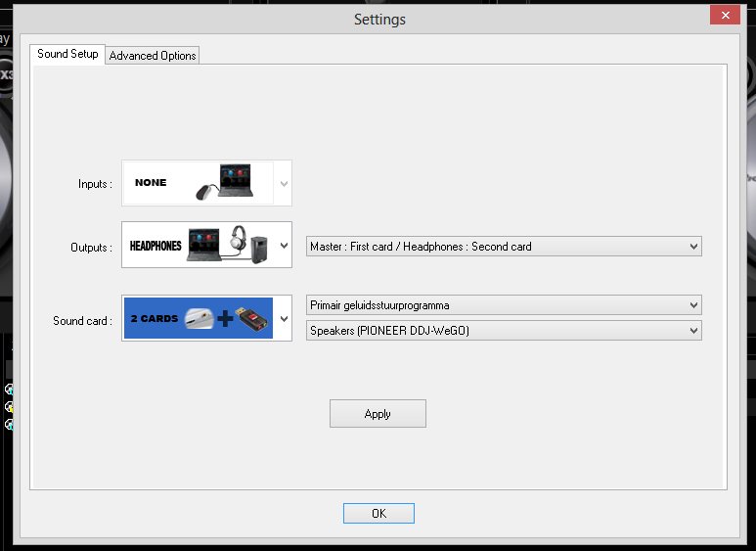756x551 pixels.
Task: Expand the Sound card selector dropdown arrow
Action: [284, 318]
